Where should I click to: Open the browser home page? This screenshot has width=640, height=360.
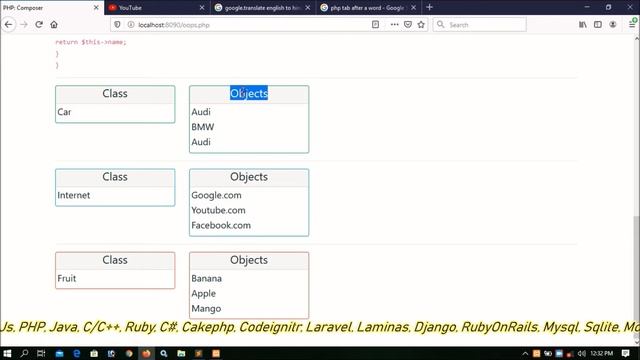tap(54, 24)
